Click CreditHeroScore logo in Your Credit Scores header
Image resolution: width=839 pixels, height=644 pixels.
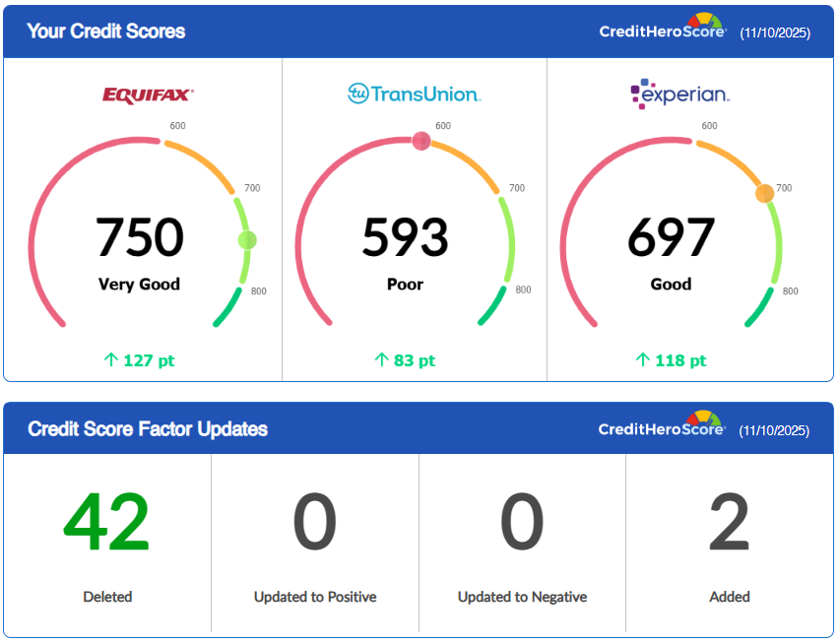pos(662,30)
